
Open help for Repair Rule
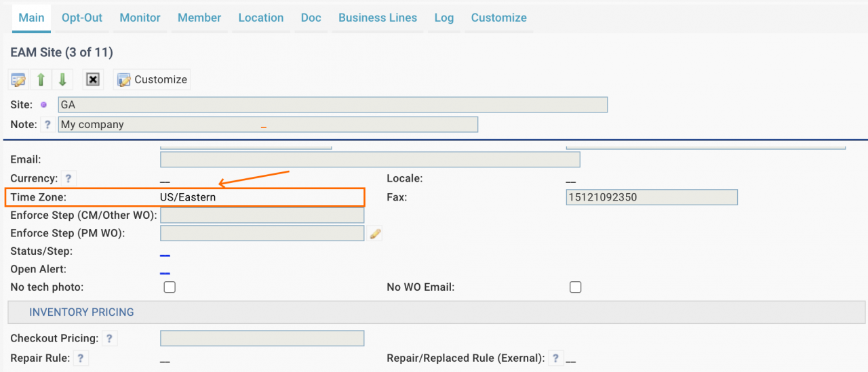click(x=80, y=358)
